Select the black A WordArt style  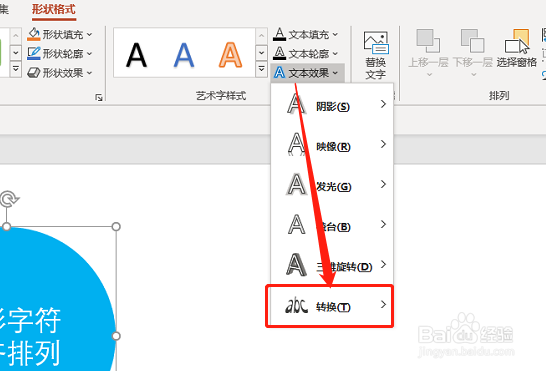click(x=136, y=55)
